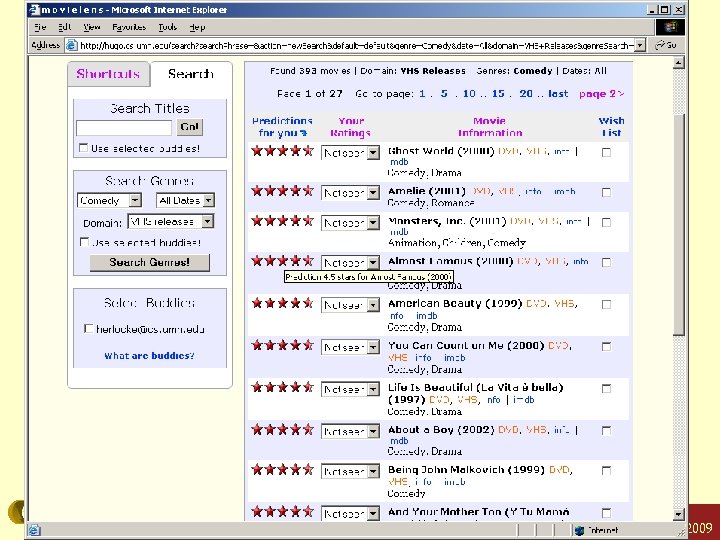720x540 pixels.
Task: Click the Internet zone globe icon in status bar
Action: pos(579,530)
